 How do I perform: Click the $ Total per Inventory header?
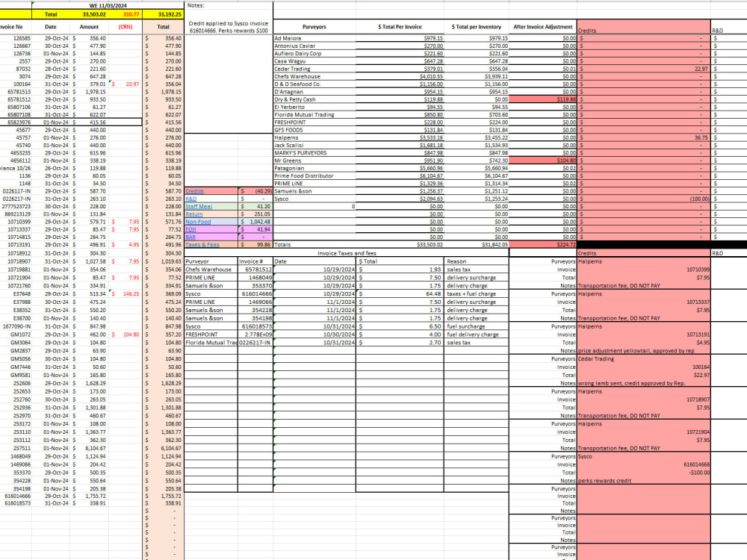[x=477, y=27]
